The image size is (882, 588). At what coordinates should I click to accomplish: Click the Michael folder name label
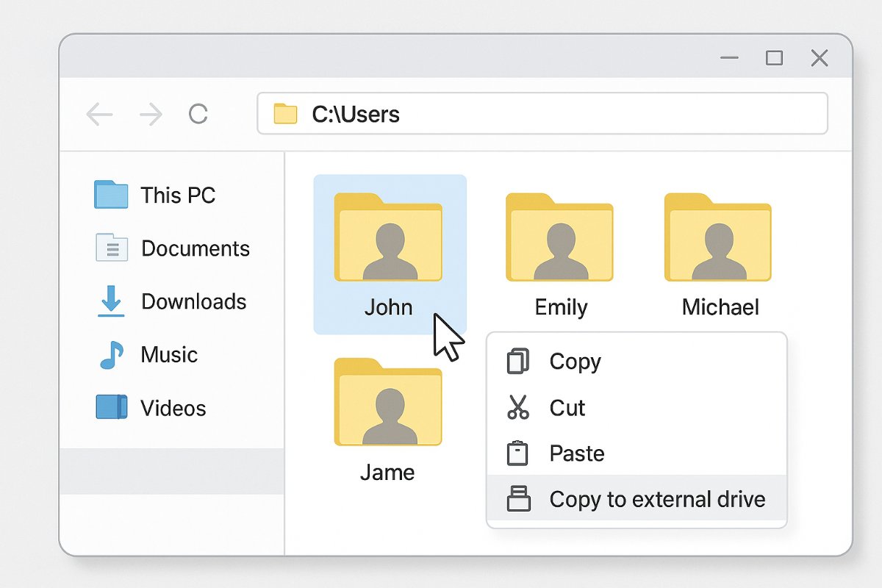[x=720, y=307]
